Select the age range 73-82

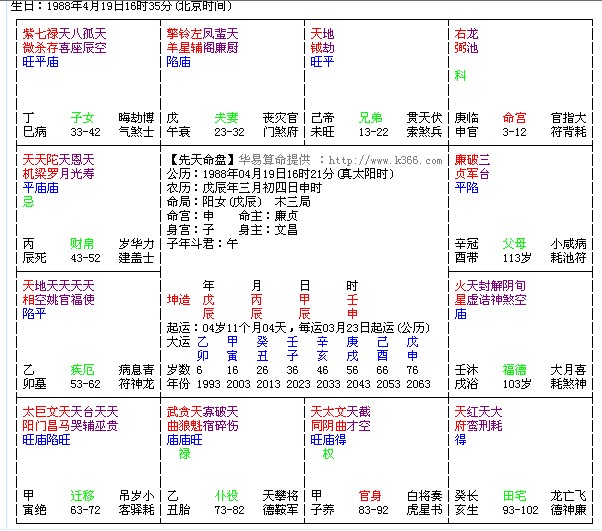[229, 510]
